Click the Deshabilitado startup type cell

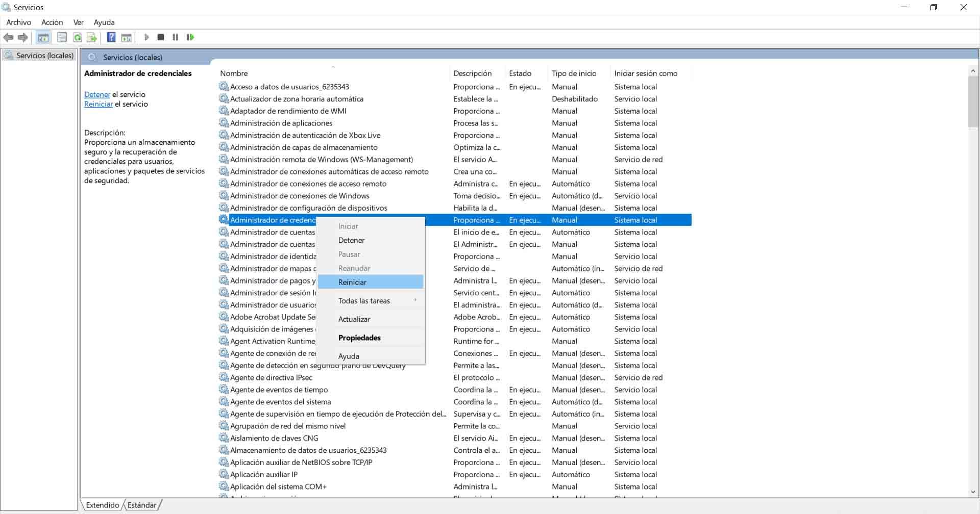[575, 98]
